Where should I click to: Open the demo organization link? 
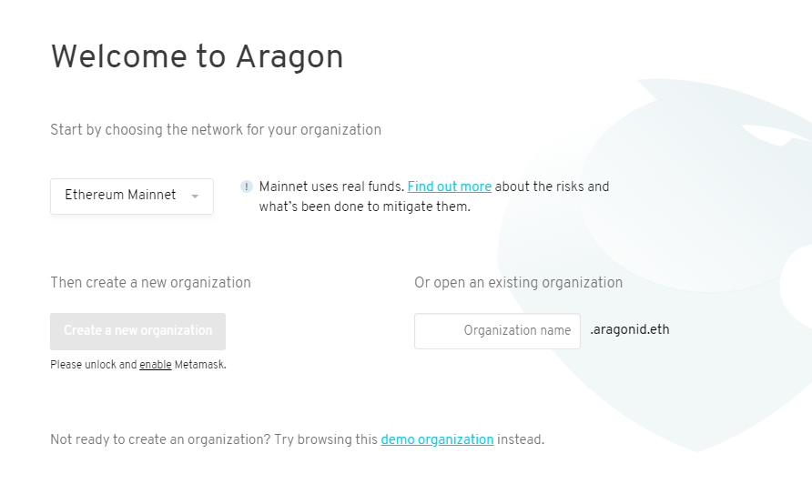click(x=437, y=439)
